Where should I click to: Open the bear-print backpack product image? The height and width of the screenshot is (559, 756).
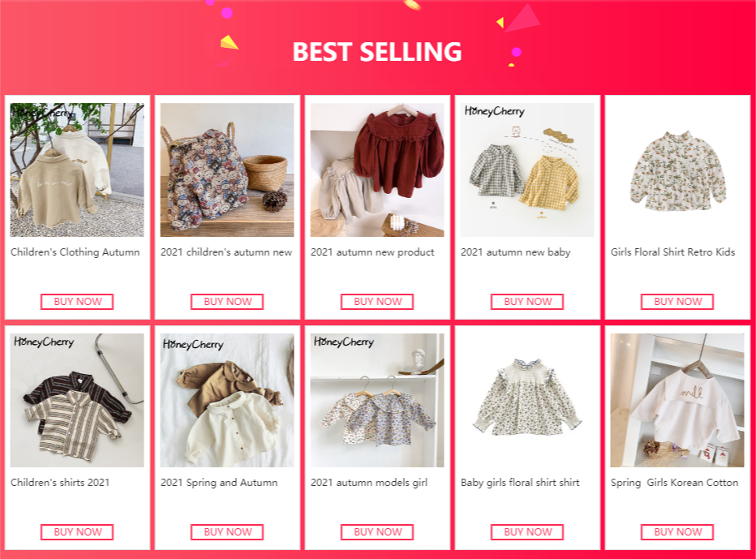(227, 170)
